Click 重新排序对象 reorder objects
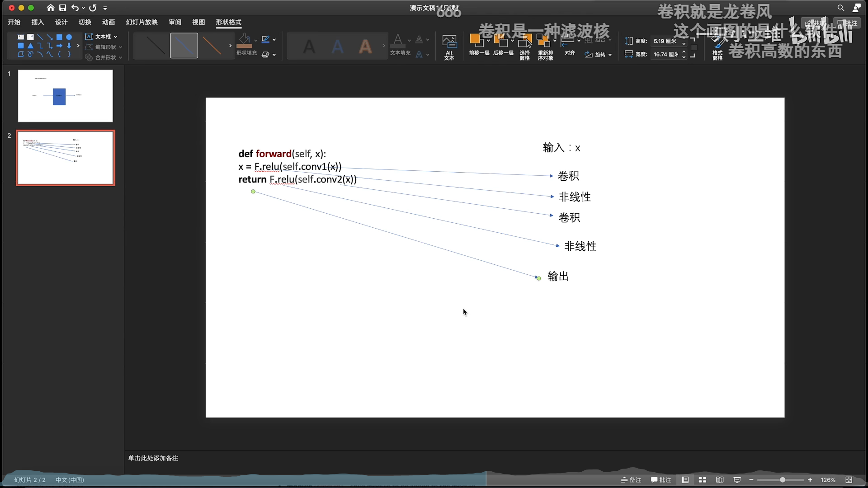 [545, 47]
